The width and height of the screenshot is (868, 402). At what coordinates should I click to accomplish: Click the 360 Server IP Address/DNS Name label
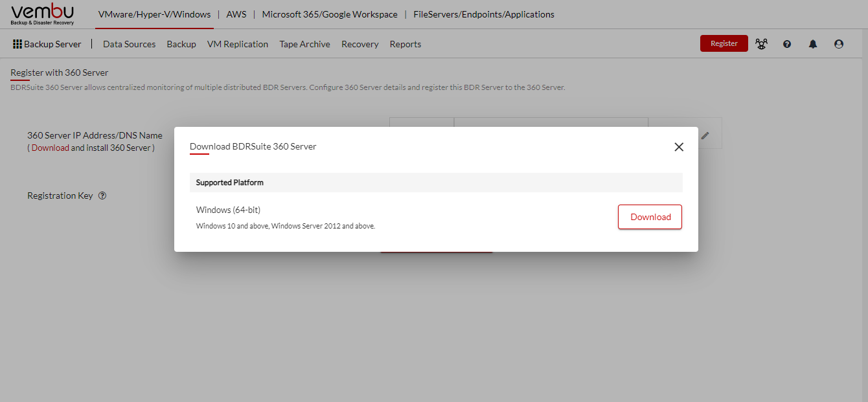pyautogui.click(x=95, y=135)
